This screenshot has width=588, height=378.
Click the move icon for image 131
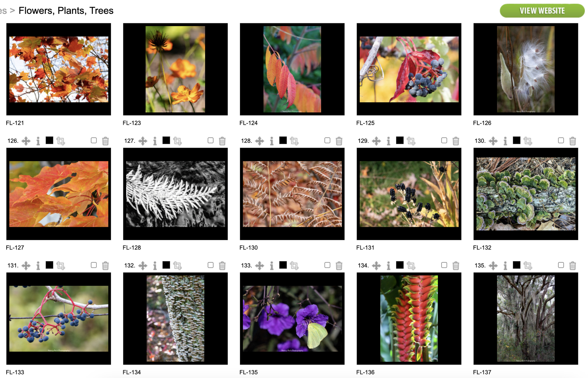[x=26, y=266]
